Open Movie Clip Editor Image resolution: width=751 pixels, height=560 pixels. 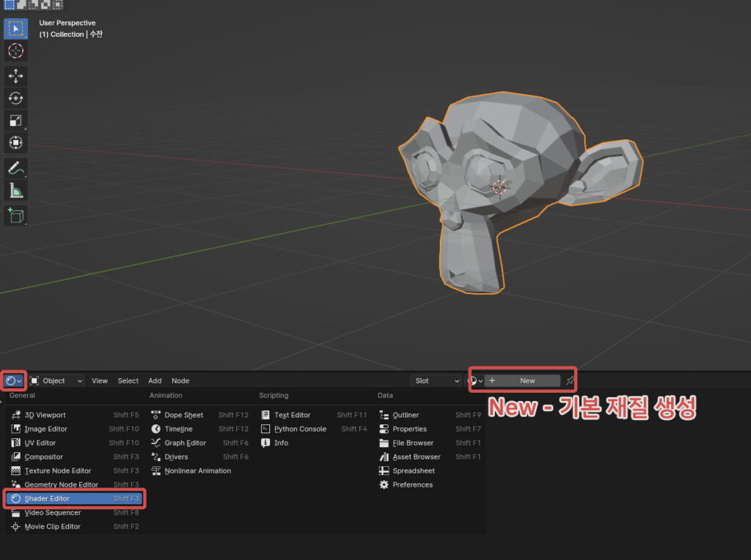click(x=75, y=526)
